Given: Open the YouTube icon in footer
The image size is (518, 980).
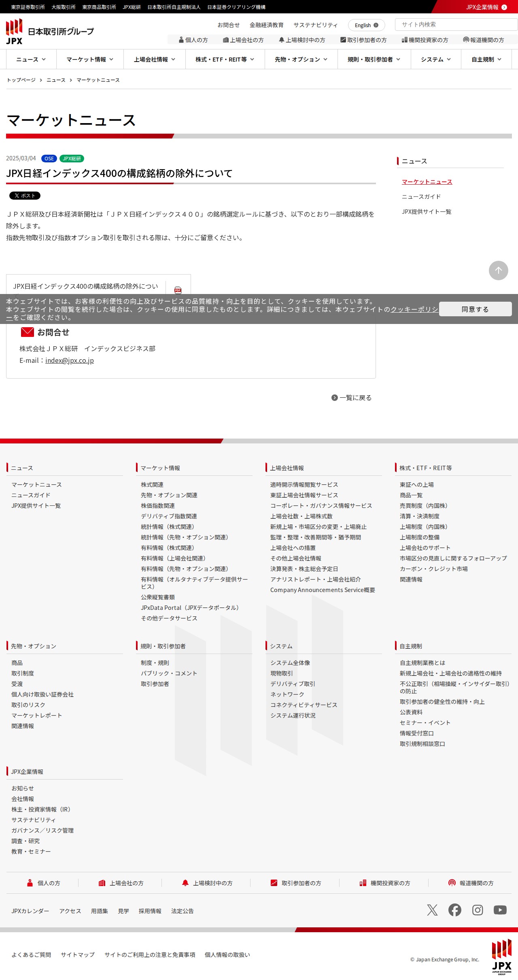Looking at the screenshot, I should (x=500, y=910).
